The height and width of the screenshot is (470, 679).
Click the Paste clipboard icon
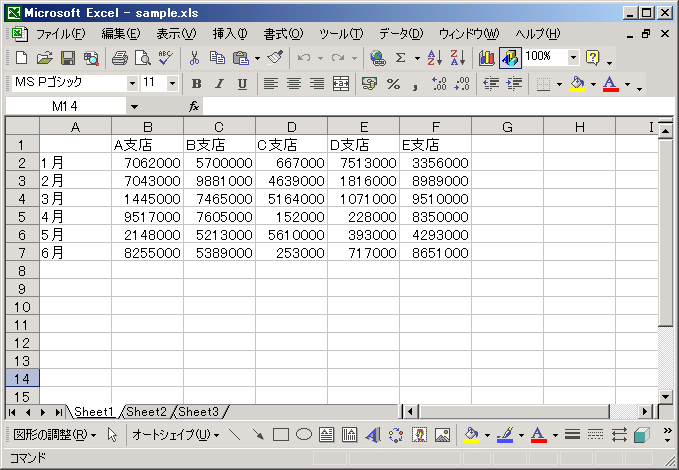point(241,58)
